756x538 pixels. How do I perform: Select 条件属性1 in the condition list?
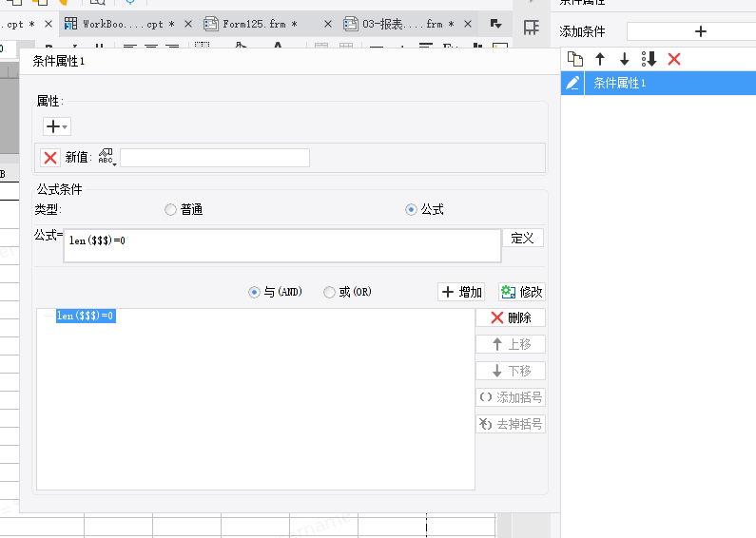(x=669, y=83)
